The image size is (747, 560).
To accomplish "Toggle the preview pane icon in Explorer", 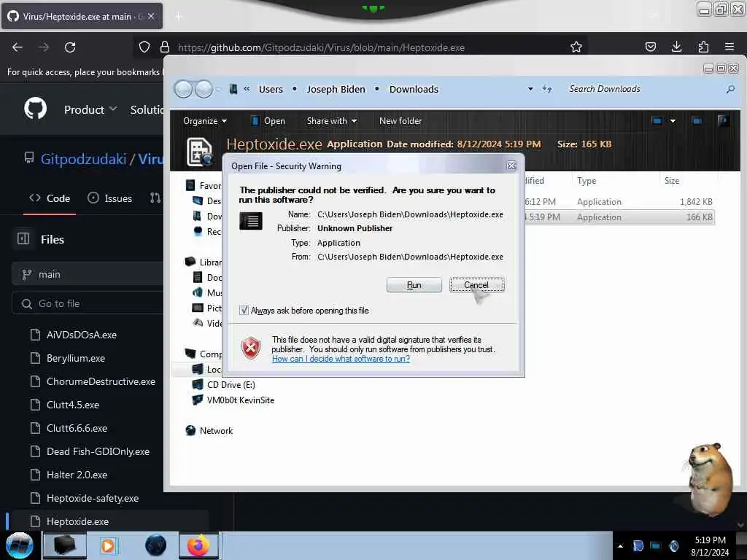I will (x=697, y=121).
